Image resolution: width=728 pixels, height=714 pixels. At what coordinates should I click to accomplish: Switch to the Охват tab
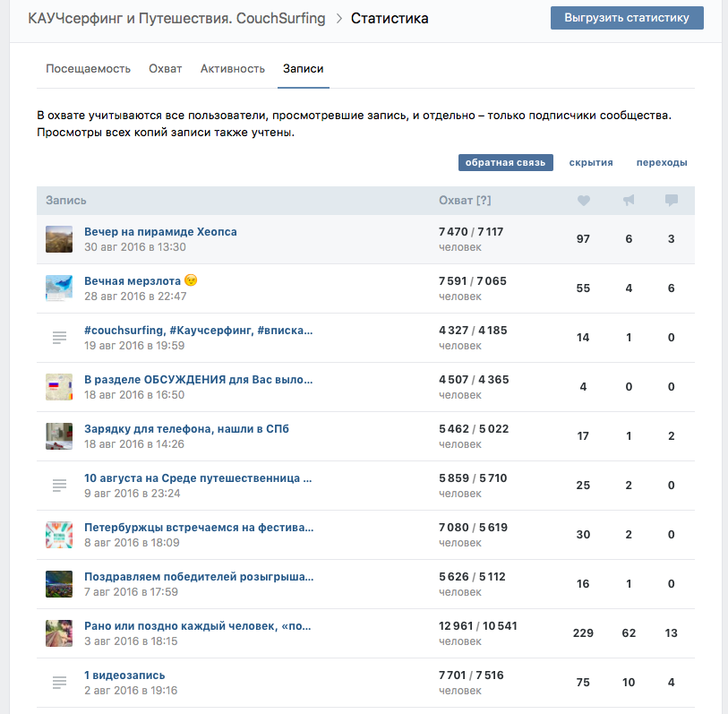coord(166,69)
